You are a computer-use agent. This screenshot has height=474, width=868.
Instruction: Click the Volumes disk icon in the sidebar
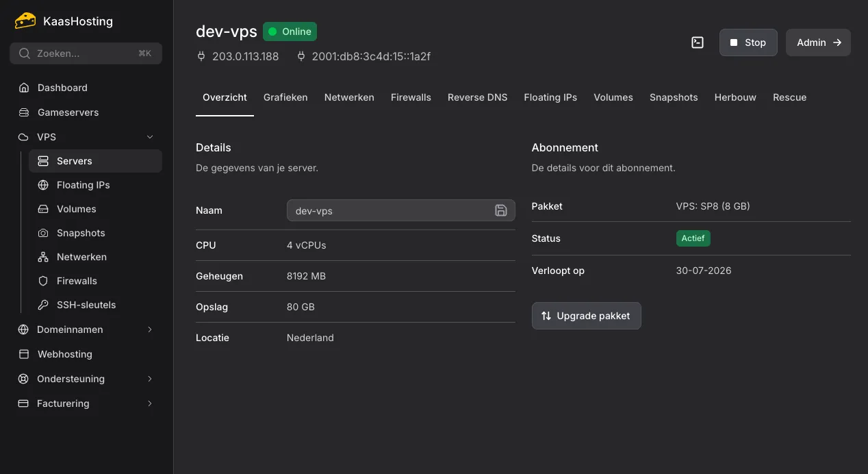click(43, 209)
